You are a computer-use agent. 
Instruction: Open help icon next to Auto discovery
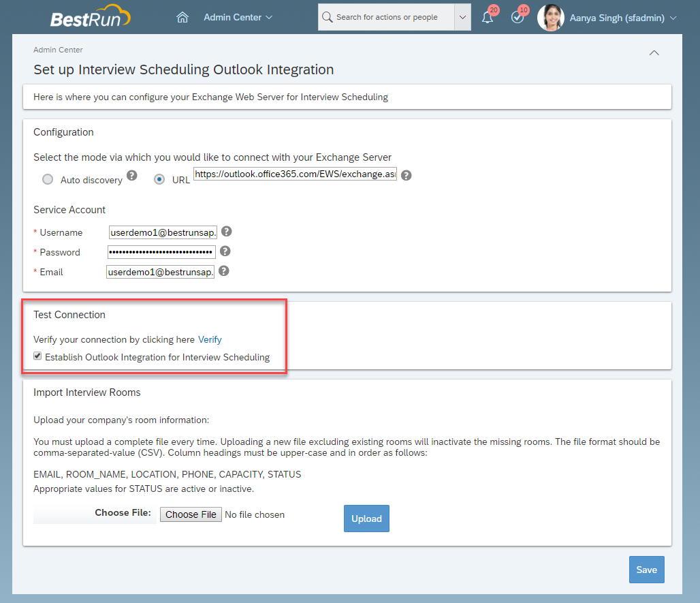click(x=131, y=175)
